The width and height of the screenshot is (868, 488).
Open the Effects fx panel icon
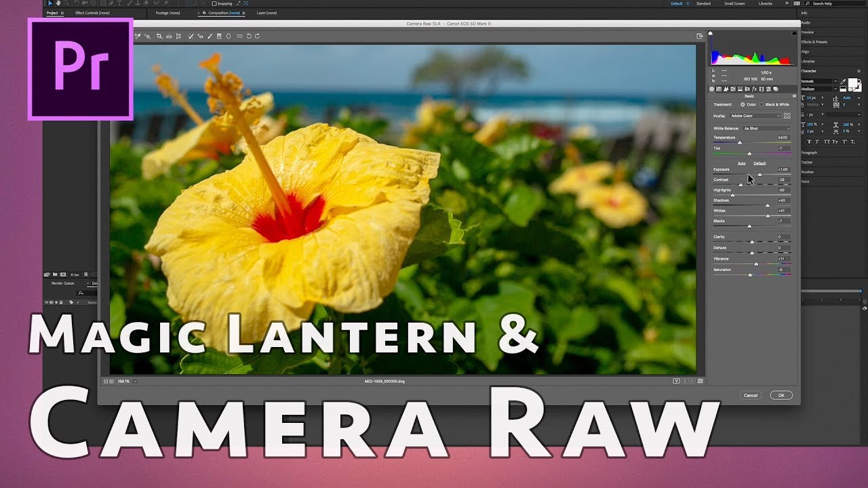click(754, 89)
